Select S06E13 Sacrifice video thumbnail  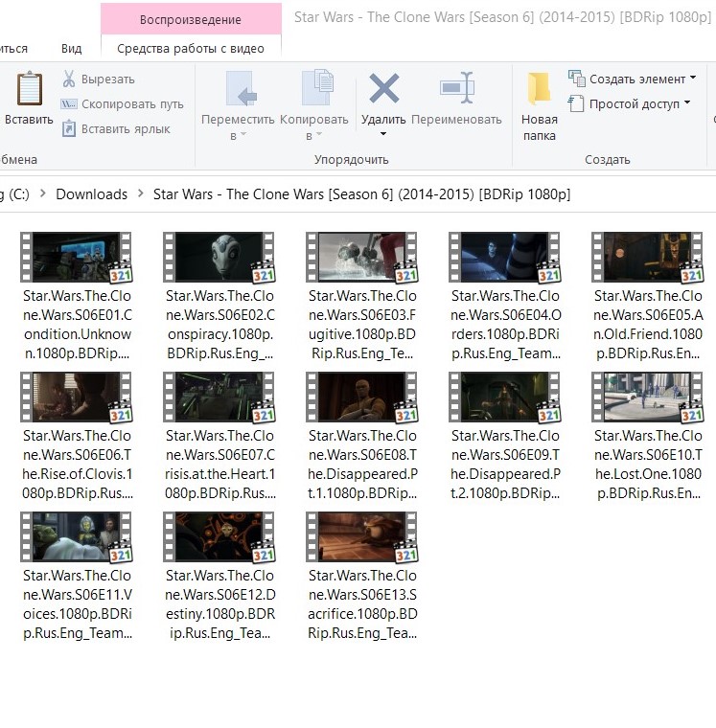[362, 536]
